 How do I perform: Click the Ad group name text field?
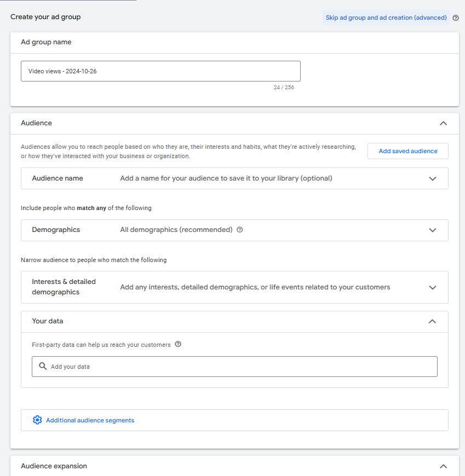pos(160,71)
